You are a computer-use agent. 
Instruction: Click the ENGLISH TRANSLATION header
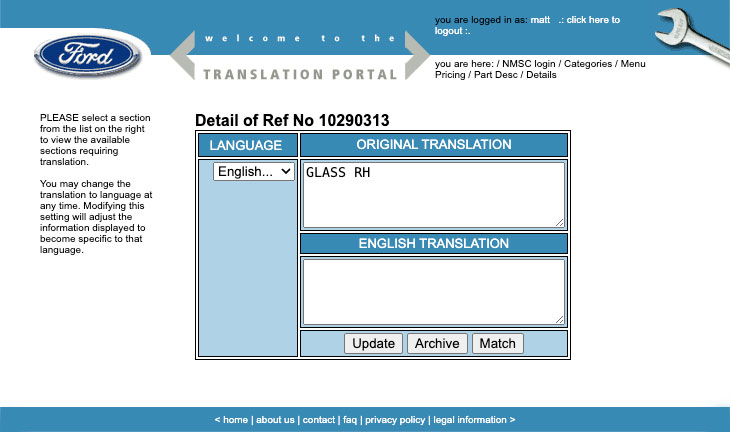point(434,243)
